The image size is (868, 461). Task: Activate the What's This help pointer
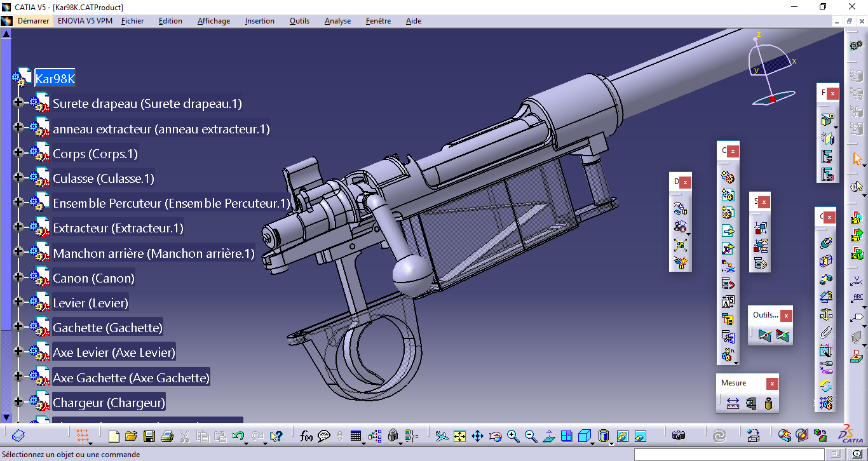[276, 436]
